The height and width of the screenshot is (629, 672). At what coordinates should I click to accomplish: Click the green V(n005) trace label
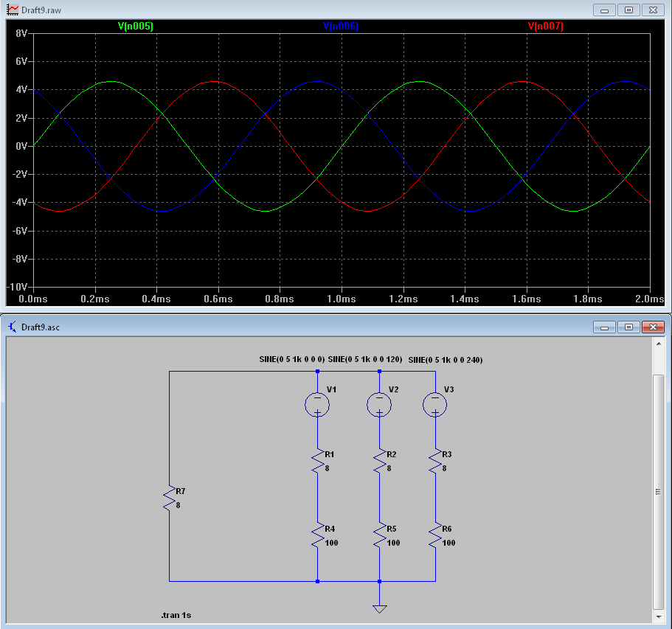pos(136,27)
